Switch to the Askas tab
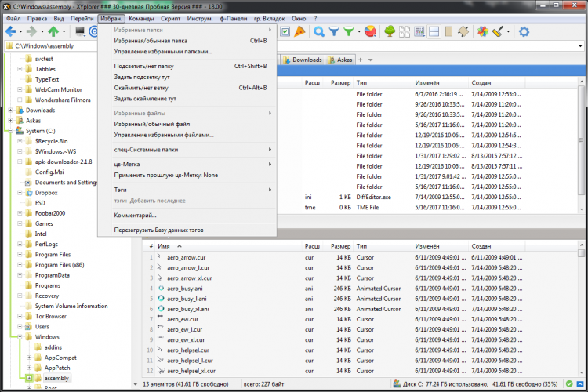The height and width of the screenshot is (392, 588). (x=339, y=60)
